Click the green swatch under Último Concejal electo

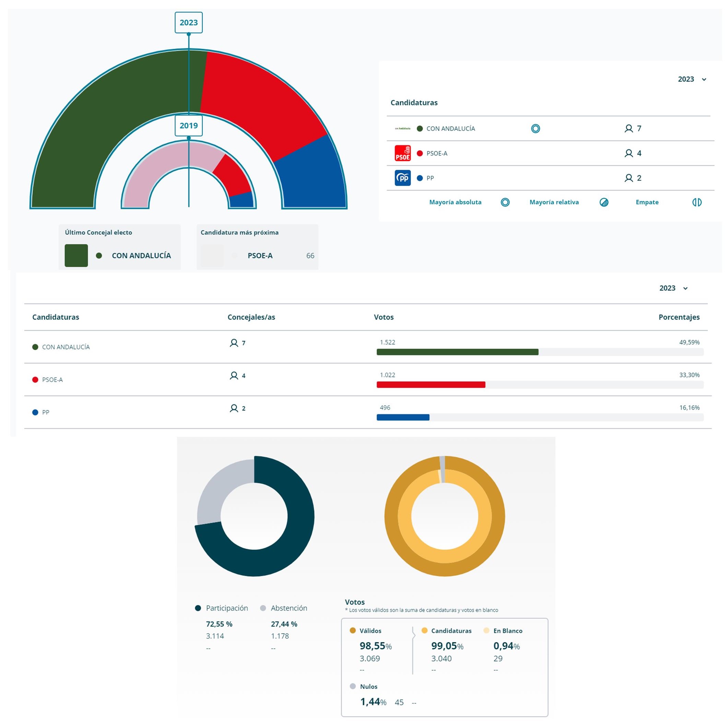[x=76, y=256]
